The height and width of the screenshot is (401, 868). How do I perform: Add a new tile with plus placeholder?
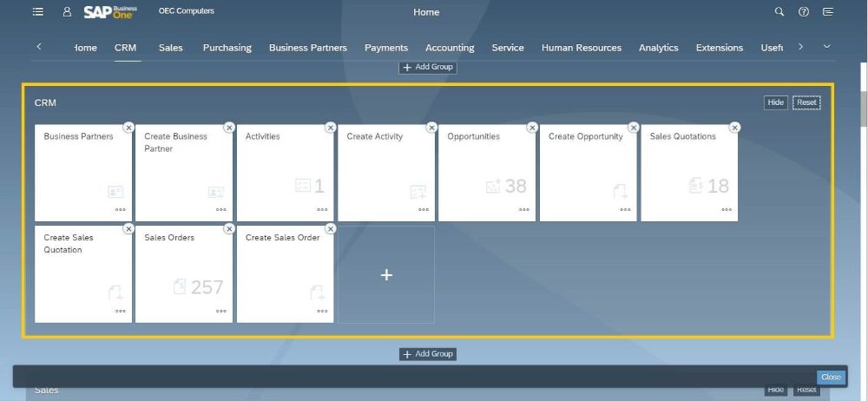click(x=386, y=275)
